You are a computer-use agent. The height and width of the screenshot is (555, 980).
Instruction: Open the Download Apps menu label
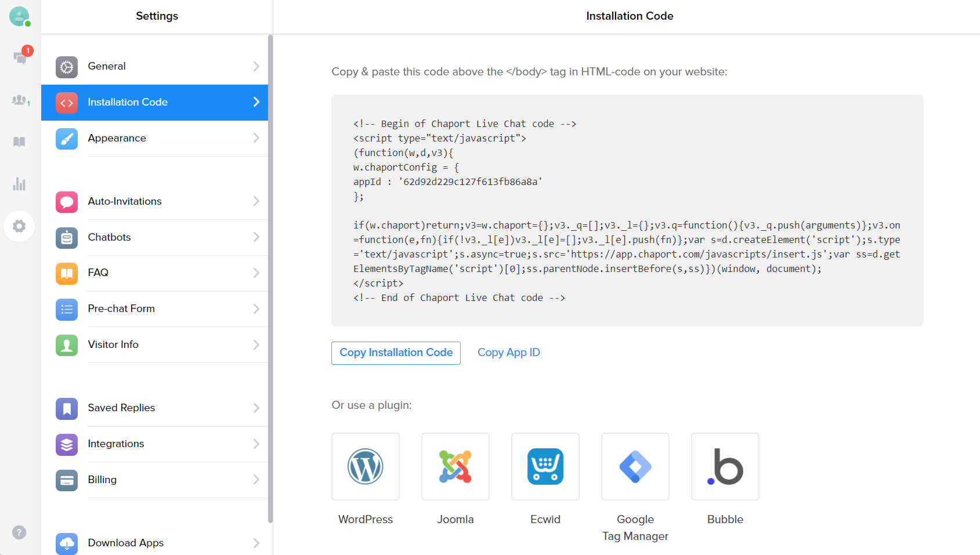pyautogui.click(x=126, y=543)
